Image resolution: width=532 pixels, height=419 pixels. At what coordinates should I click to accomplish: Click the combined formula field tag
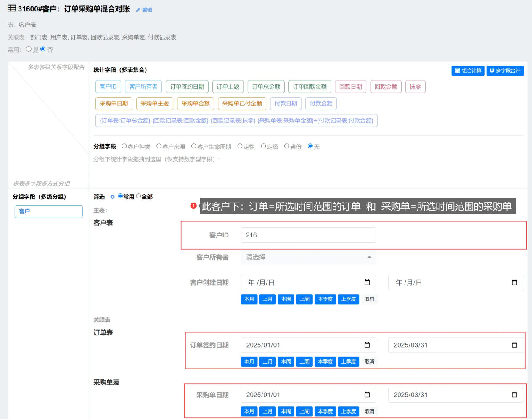[x=236, y=121]
